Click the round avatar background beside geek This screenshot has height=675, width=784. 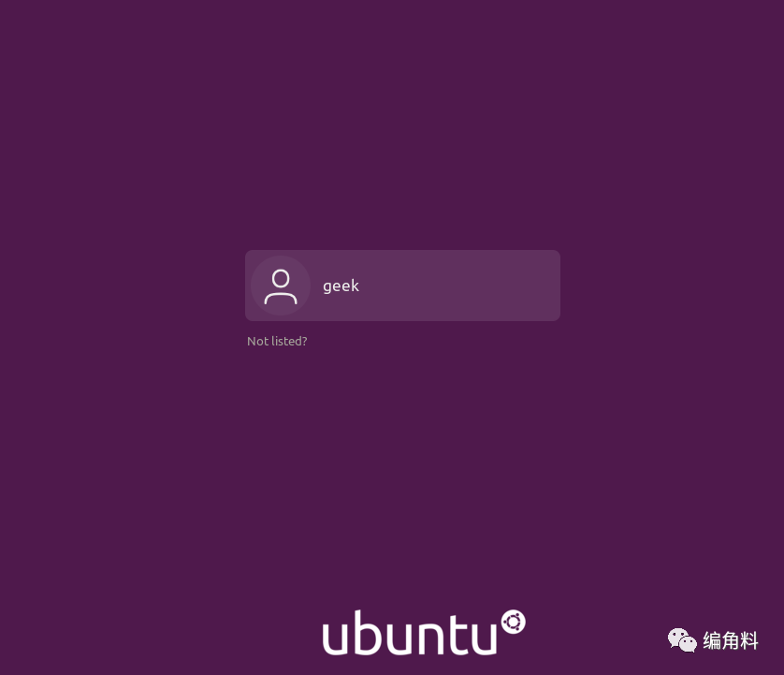click(x=281, y=286)
